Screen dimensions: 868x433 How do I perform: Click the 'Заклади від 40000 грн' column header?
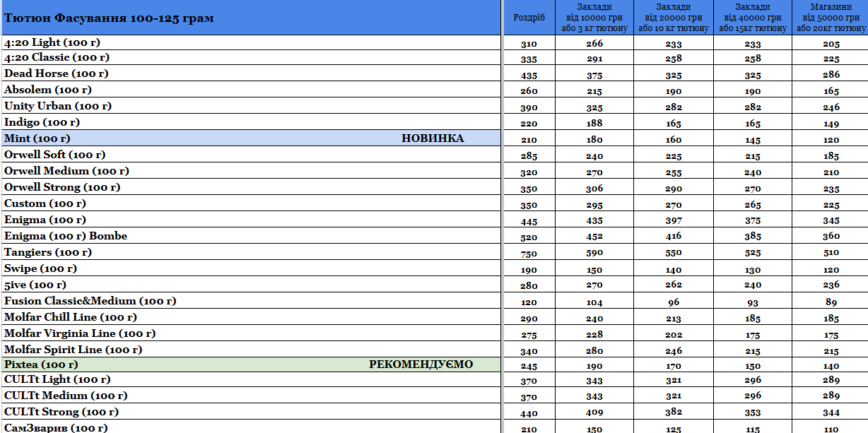(753, 17)
